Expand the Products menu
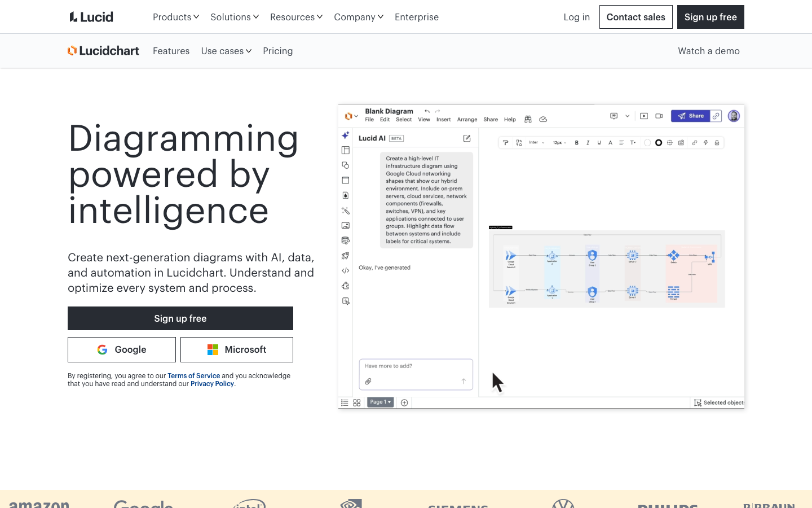Screen dimensions: 812x508 pyautogui.click(x=176, y=17)
